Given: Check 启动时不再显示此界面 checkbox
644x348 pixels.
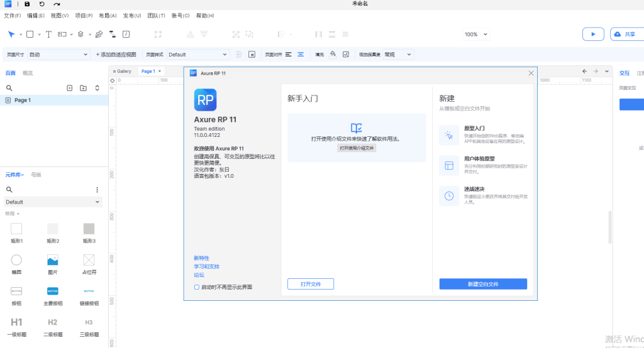Looking at the screenshot, I should coord(197,287).
